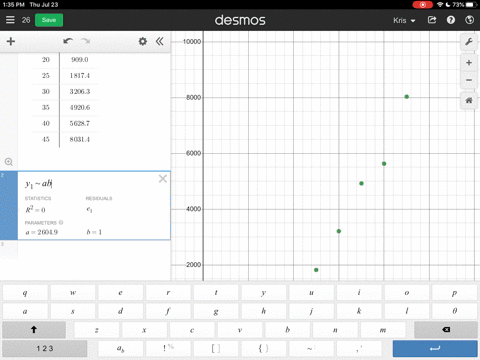
Task: Insert square brackets key
Action: 216,349
